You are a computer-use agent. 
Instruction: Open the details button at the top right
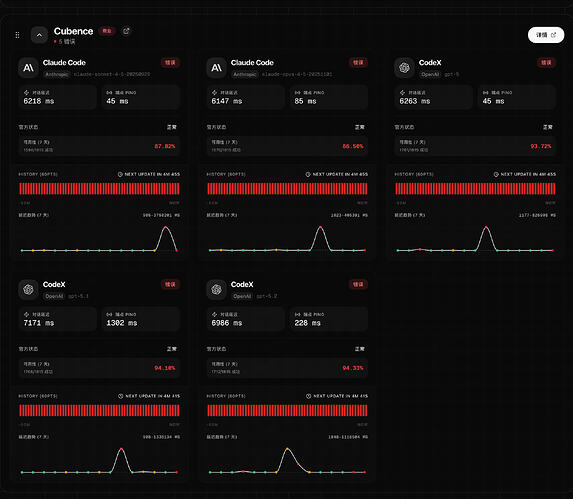tap(546, 35)
